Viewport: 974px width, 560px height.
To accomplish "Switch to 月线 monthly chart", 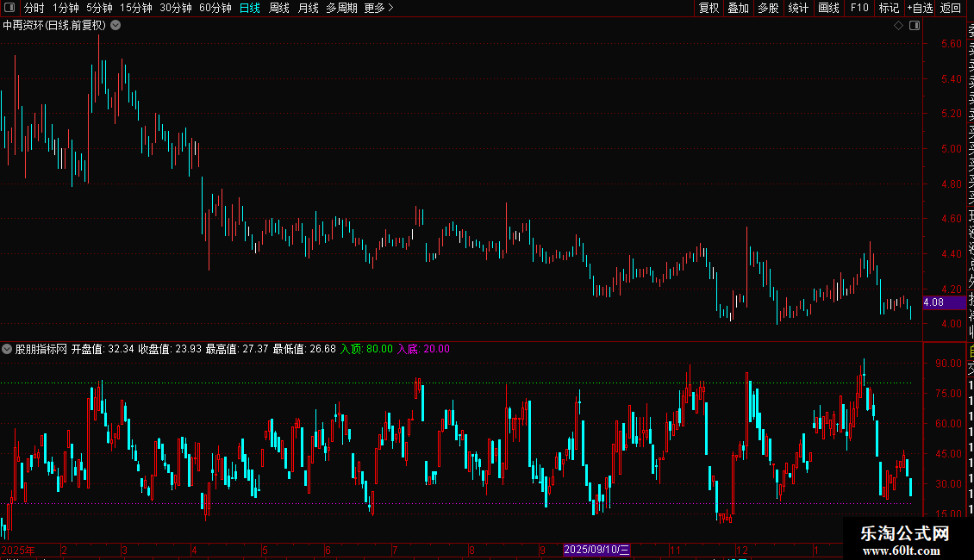I will (x=308, y=8).
